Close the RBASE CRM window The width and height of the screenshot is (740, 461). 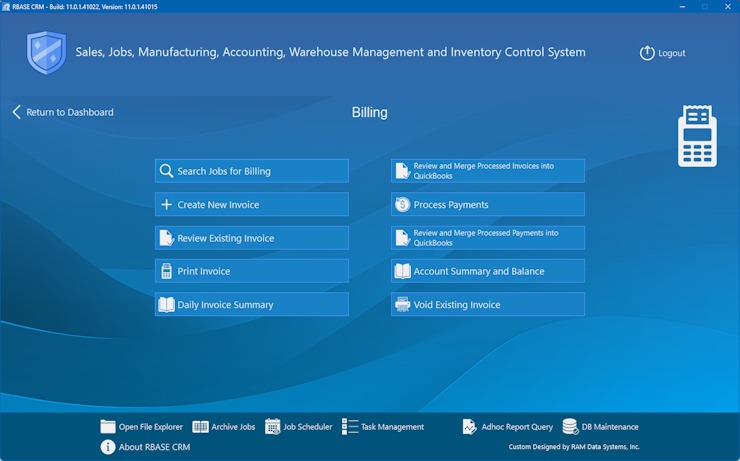click(728, 7)
